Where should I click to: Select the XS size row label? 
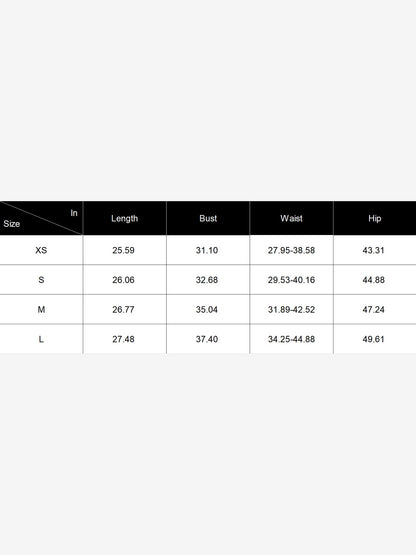tap(41, 250)
